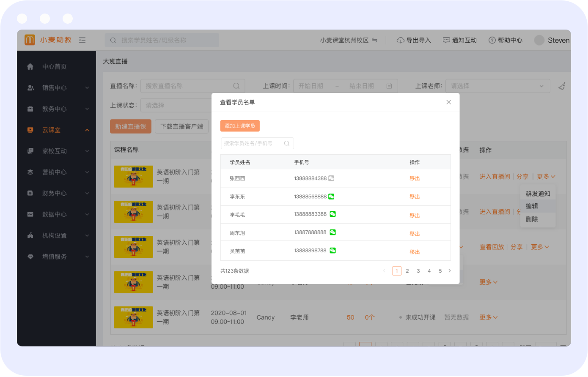Close the 查看学员名单 dialog

coord(449,102)
